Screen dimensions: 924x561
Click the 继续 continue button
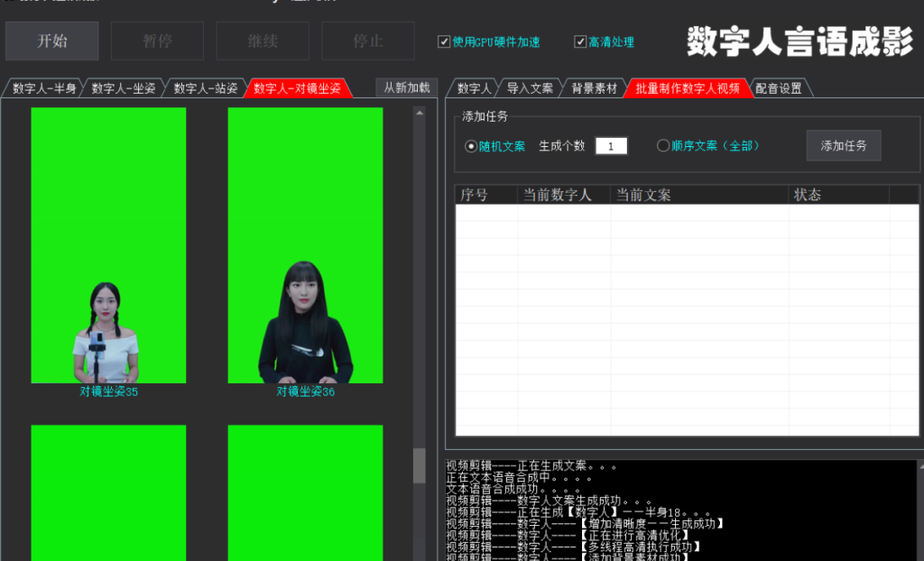point(263,41)
